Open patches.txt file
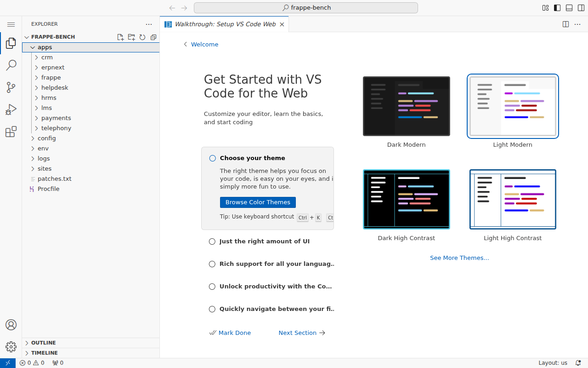The width and height of the screenshot is (588, 368). [x=91, y=179]
